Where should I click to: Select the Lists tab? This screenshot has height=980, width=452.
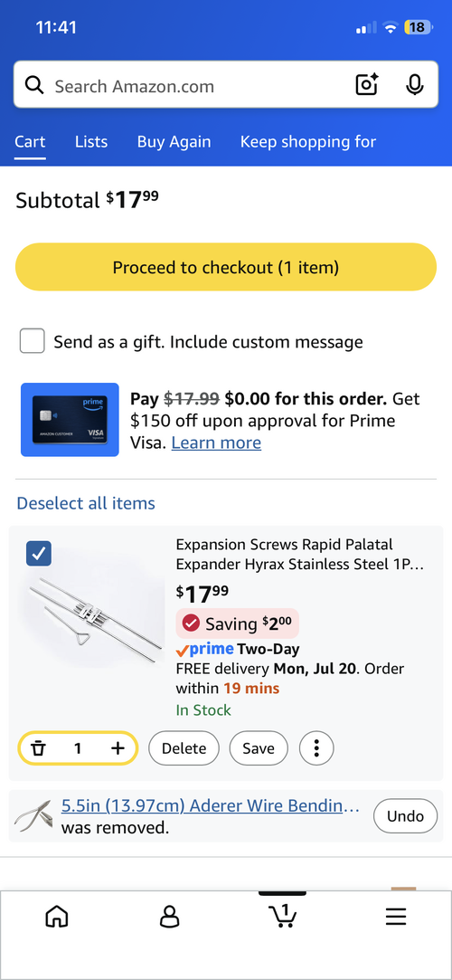(x=91, y=142)
